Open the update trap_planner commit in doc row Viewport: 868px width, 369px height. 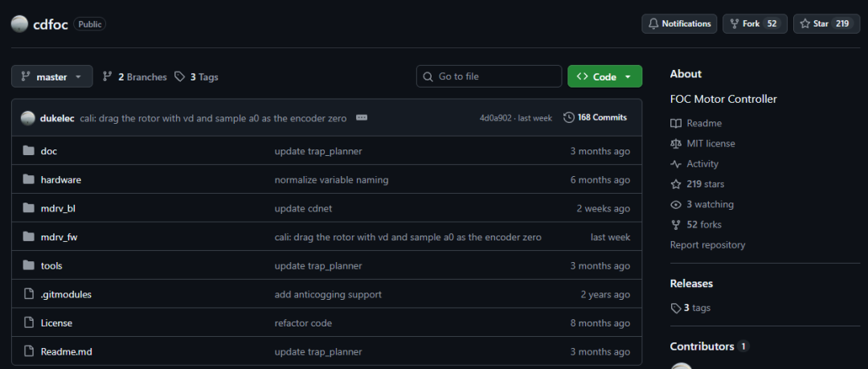pos(318,151)
